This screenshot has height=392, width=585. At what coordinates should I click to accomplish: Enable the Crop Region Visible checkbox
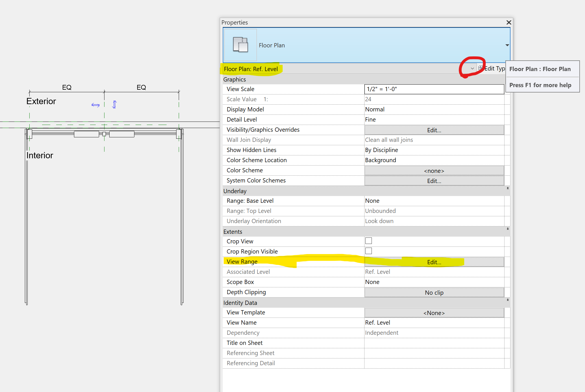(x=368, y=251)
